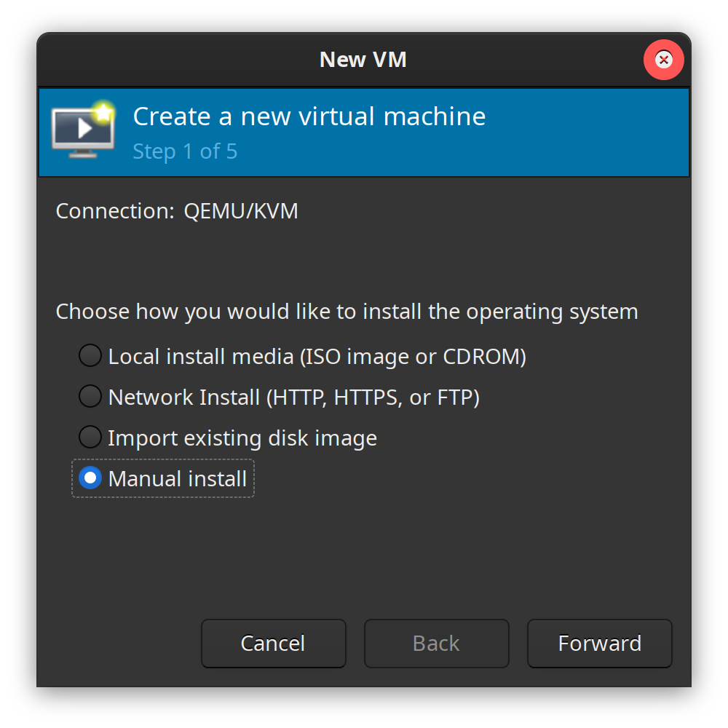Click the greyed-out Back button
Image resolution: width=728 pixels, height=728 pixels.
click(436, 644)
